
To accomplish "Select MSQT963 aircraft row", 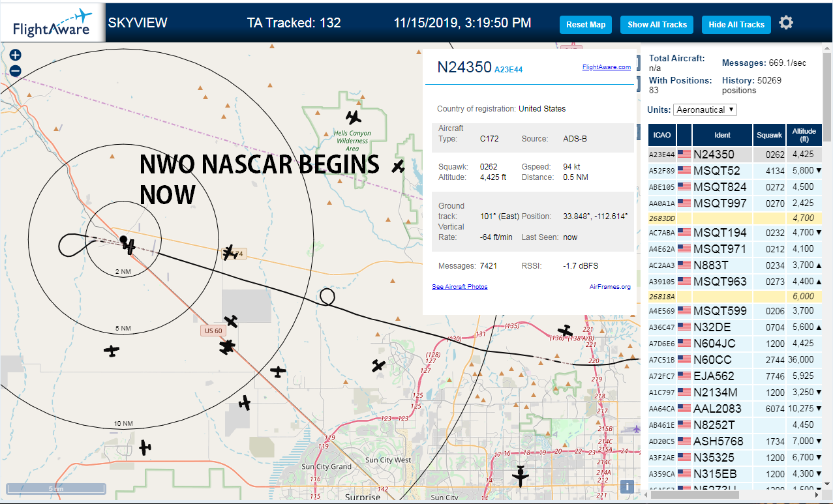I will pos(735,282).
